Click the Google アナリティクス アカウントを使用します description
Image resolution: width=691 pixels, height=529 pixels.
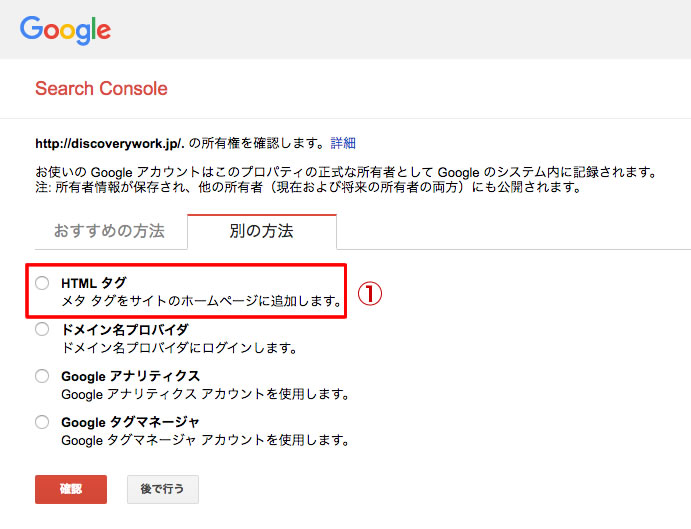[205, 394]
